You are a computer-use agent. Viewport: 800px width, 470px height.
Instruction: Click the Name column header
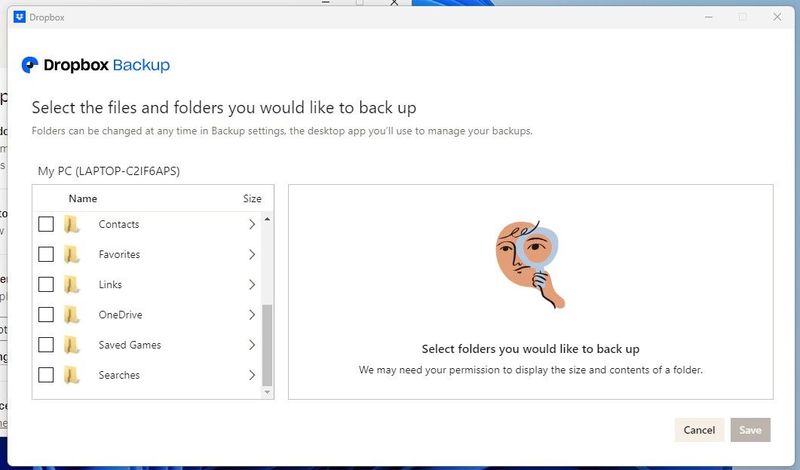83,199
